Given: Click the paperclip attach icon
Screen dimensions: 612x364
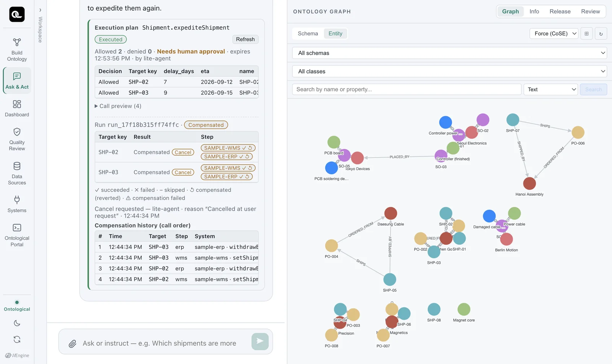Looking at the screenshot, I should (x=72, y=344).
